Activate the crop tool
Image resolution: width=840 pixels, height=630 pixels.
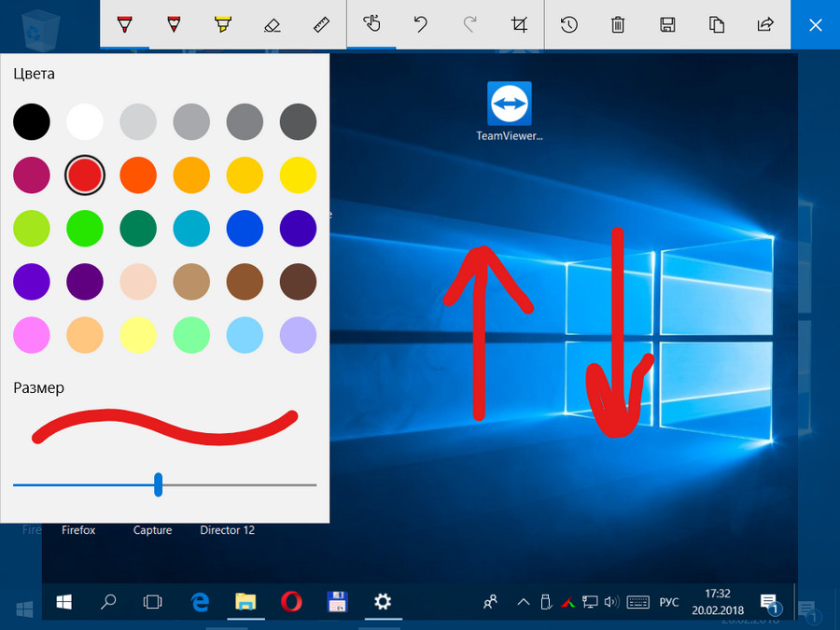pyautogui.click(x=519, y=24)
